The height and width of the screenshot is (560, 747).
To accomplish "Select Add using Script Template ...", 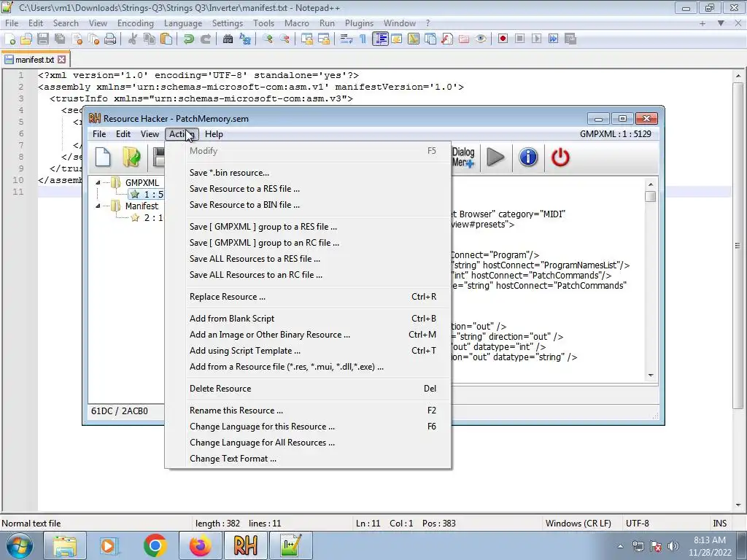I will (x=309, y=351).
